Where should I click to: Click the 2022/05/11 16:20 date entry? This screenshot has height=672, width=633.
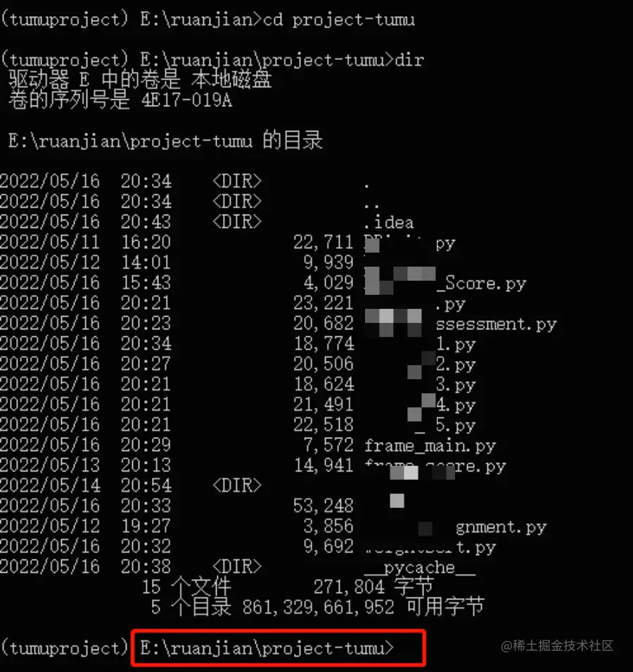point(85,243)
